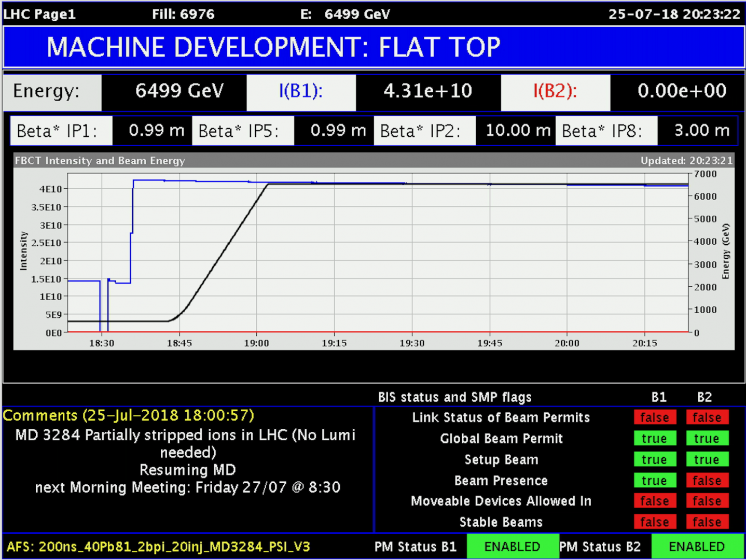Image resolution: width=746 pixels, height=560 pixels.
Task: Click the LHC Page1 title text
Action: click(39, 14)
